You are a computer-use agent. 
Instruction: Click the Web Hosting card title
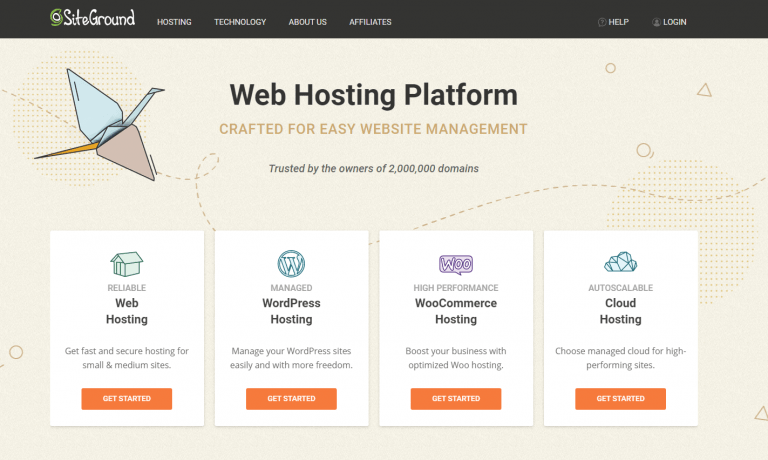[x=127, y=311]
